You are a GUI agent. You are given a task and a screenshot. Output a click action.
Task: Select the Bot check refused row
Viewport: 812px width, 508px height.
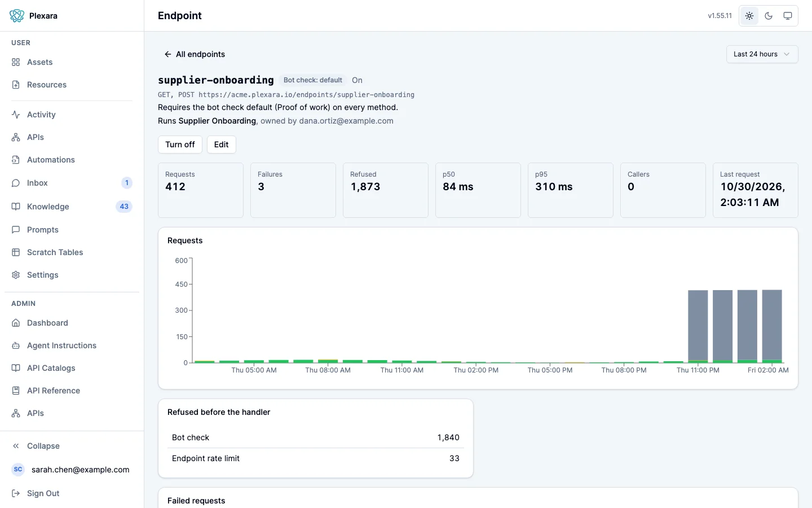[316, 437]
